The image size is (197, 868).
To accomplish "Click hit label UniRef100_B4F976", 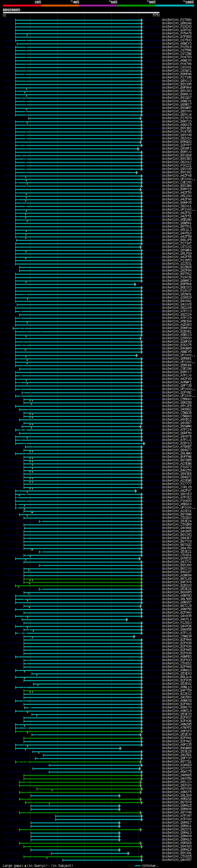I will 177,583.
